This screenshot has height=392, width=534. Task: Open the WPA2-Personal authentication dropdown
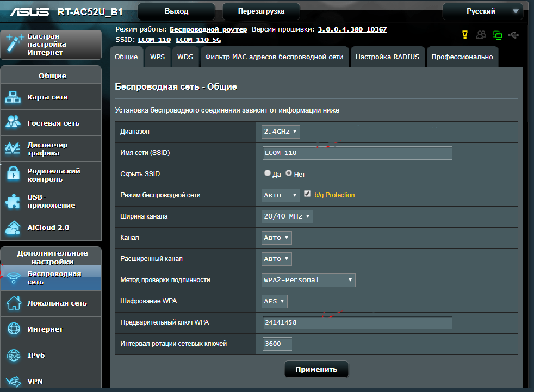pos(308,280)
